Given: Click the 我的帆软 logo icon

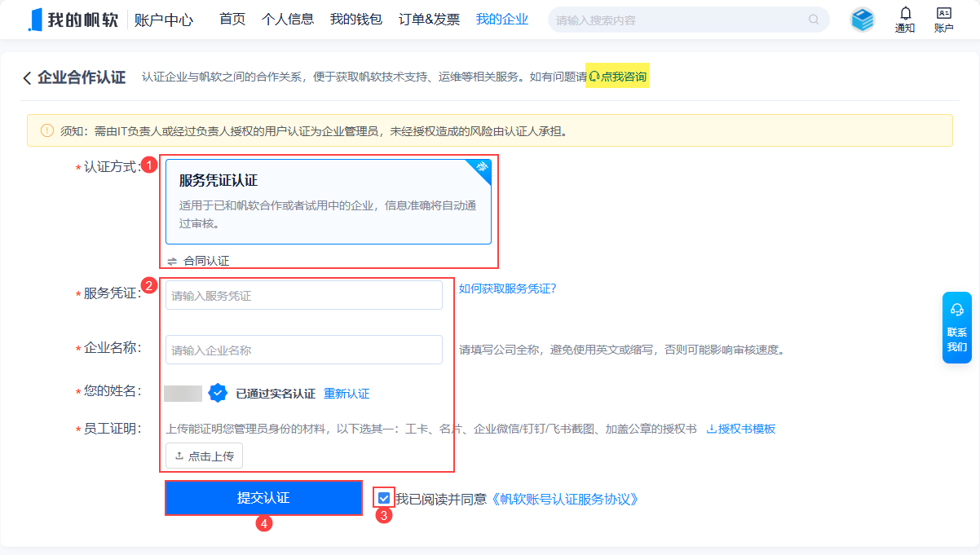Looking at the screenshot, I should point(35,20).
